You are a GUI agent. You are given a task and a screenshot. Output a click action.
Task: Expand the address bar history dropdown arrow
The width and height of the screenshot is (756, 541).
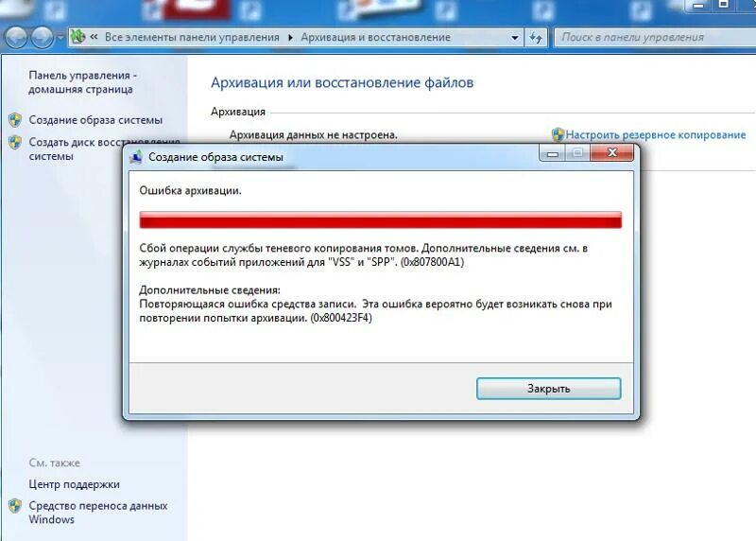(x=515, y=38)
